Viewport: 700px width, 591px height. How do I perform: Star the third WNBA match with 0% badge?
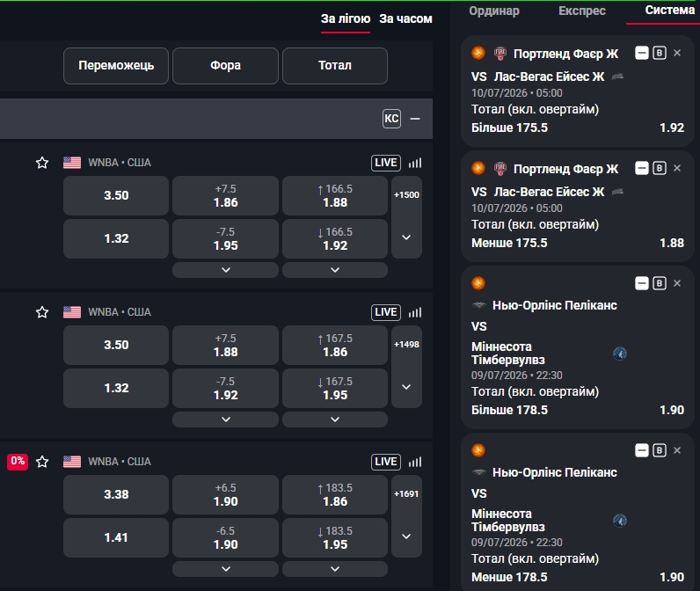[x=42, y=462]
